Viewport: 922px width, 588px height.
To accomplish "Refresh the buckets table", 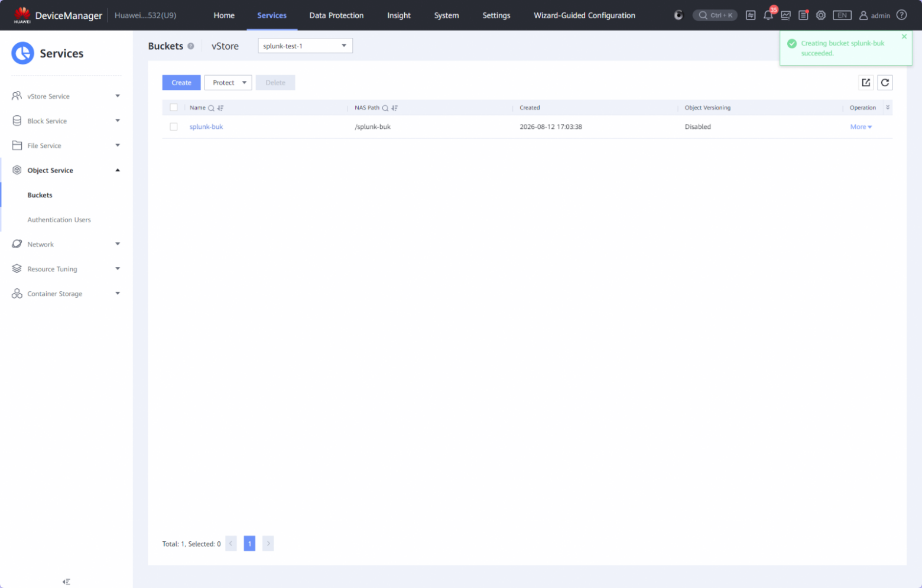I will point(885,83).
